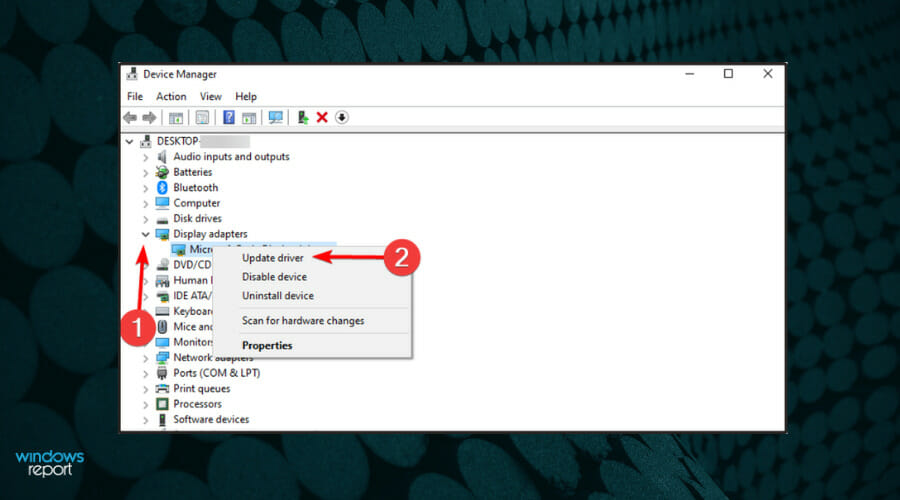This screenshot has height=500, width=900.
Task: Click the Keyboards category icon
Action: pos(162,311)
